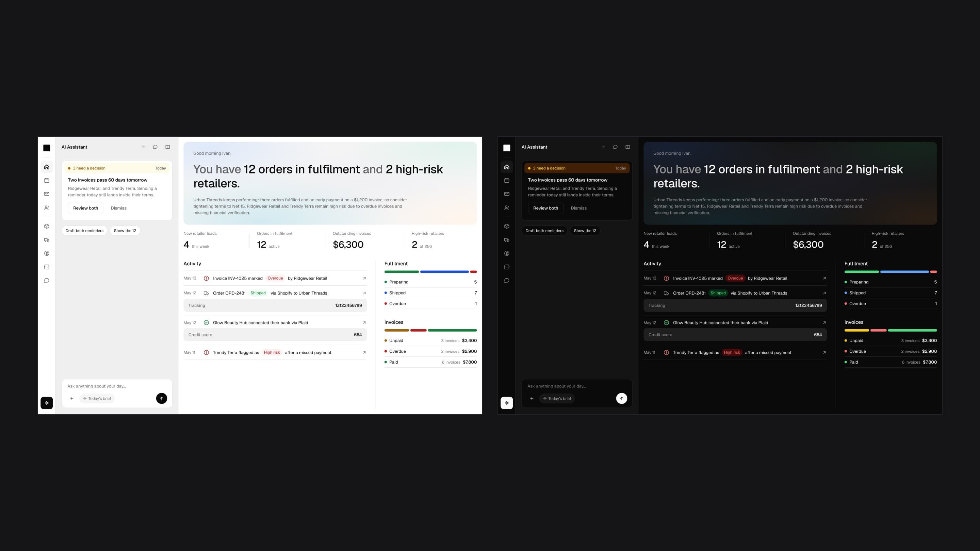Open mail icon in light sidebar

pos(47,194)
